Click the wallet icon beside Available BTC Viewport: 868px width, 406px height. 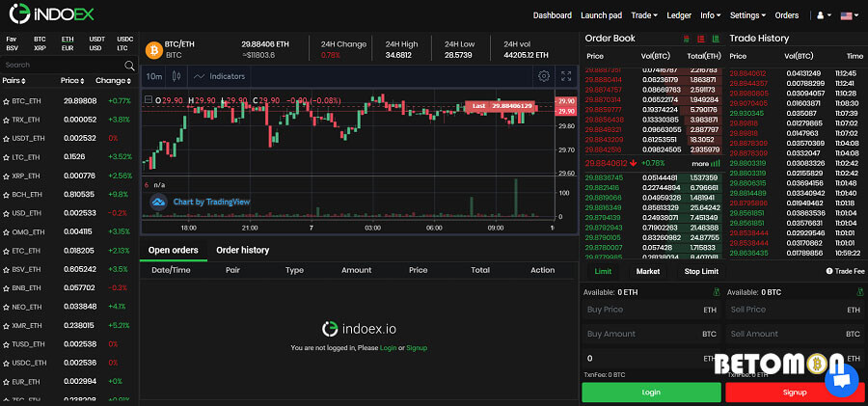tap(861, 292)
